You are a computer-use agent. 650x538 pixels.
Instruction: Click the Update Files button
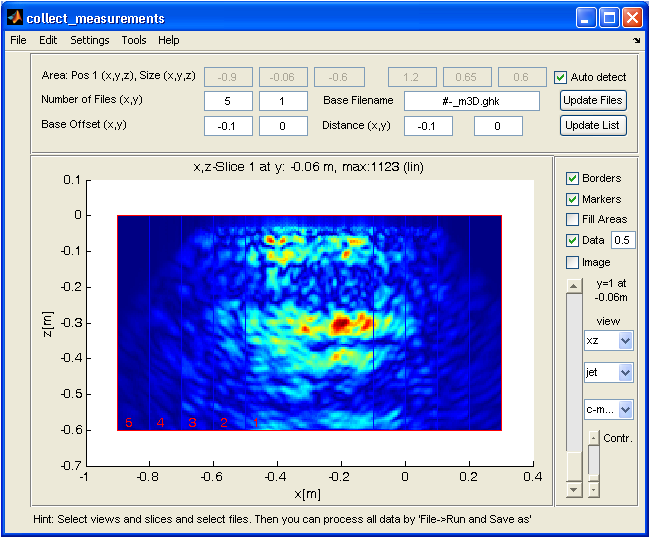(593, 100)
